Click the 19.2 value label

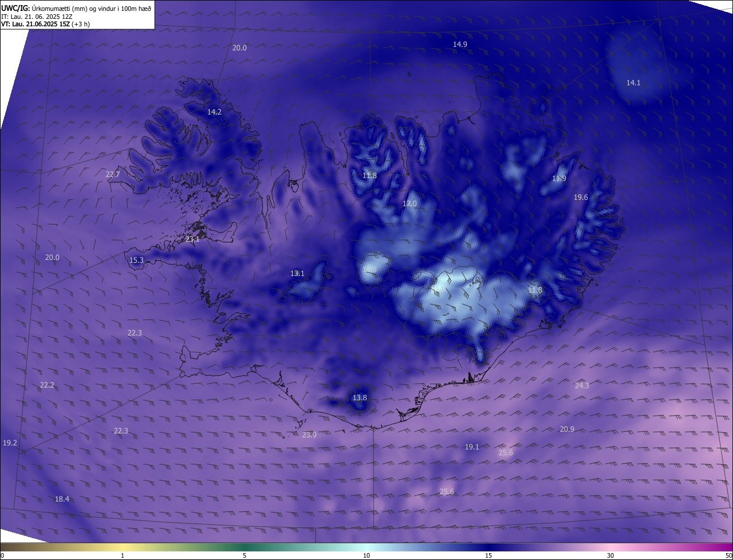pyautogui.click(x=10, y=443)
